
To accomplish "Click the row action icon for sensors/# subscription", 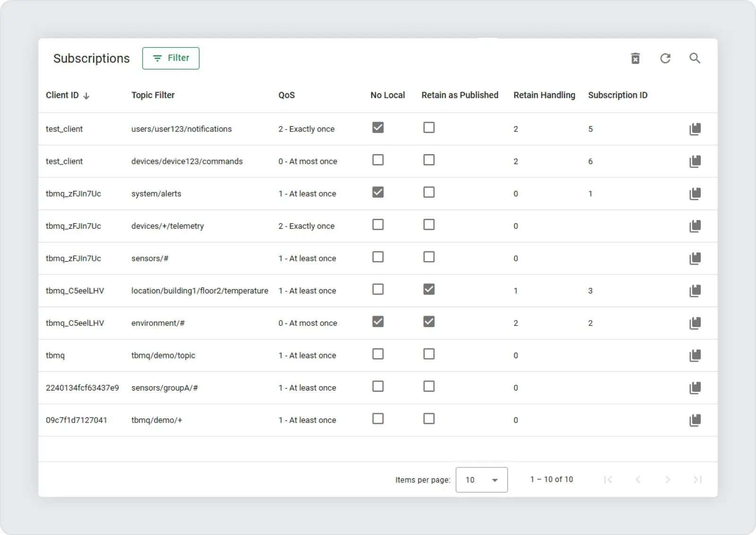I will coord(695,259).
